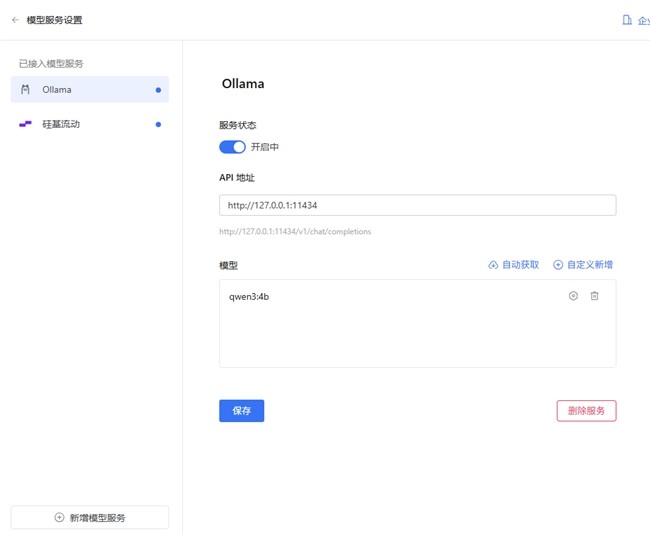The height and width of the screenshot is (535, 650).
Task: Click the Ollama llama logo in sidebar
Action: (x=26, y=90)
